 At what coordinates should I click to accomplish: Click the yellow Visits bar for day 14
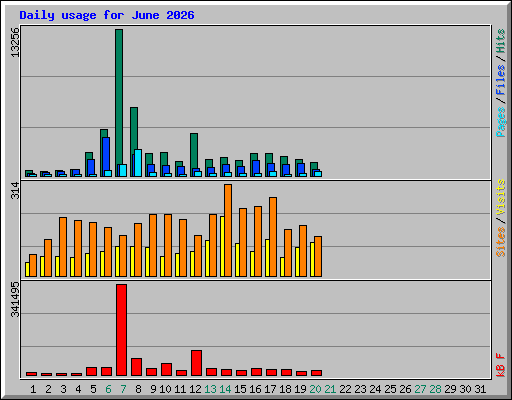coord(222,246)
